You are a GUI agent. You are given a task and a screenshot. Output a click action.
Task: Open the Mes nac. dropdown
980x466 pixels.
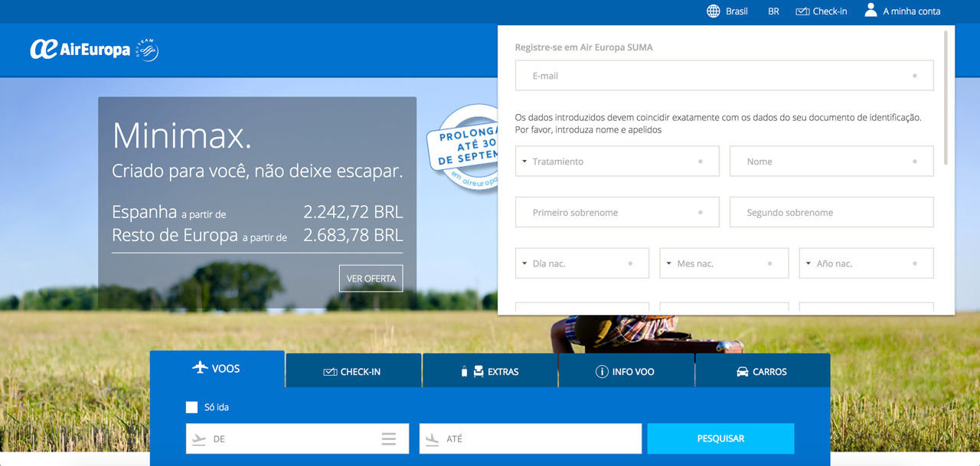[724, 263]
